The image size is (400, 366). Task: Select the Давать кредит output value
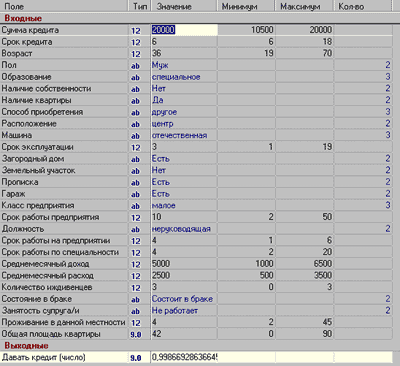click(184, 357)
